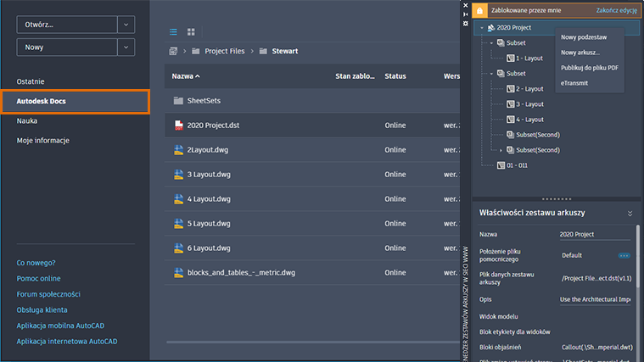Click the 4 - Layout sheet icon
Screen dimensions: 644x362
pyautogui.click(x=511, y=120)
